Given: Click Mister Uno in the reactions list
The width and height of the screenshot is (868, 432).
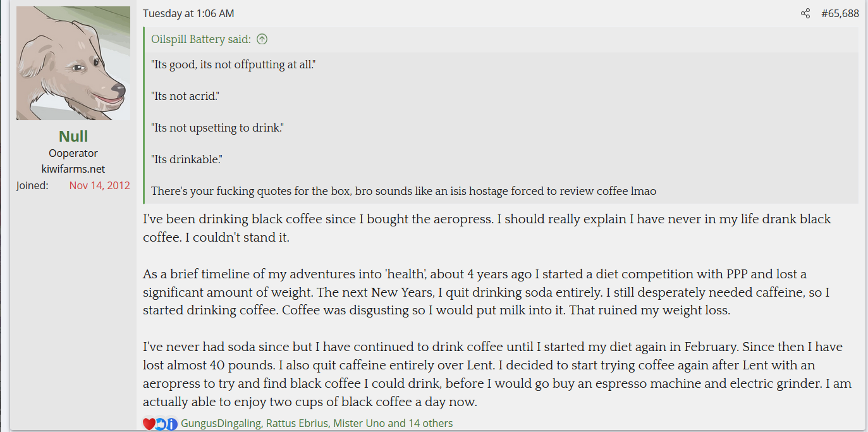Looking at the screenshot, I should [359, 423].
